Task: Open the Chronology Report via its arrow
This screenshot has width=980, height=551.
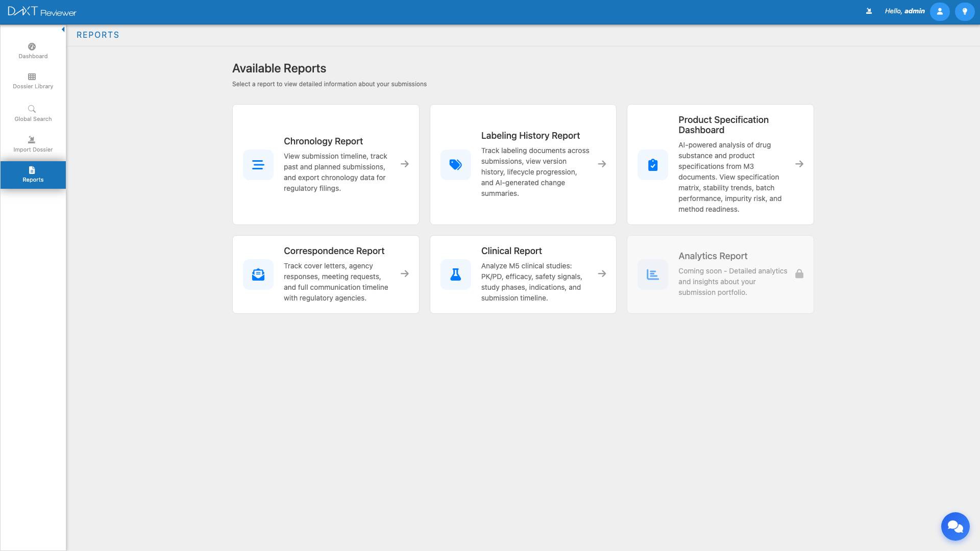Action: tap(405, 164)
